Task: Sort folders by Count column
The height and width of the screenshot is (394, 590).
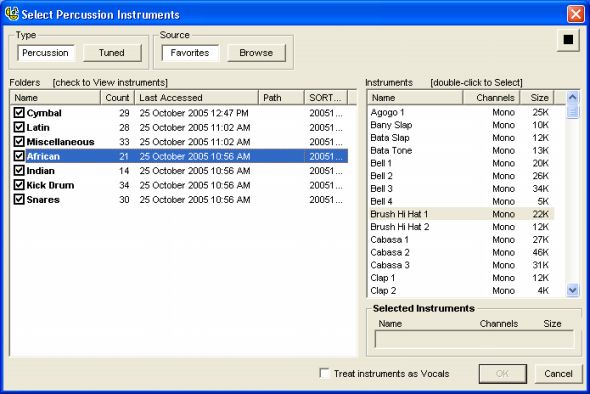Action: coord(117,97)
